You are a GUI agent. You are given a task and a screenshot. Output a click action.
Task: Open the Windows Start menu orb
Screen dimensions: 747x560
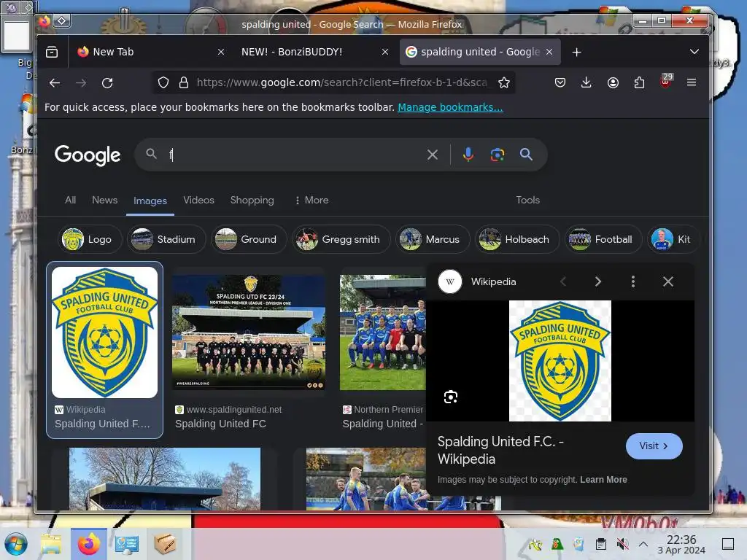point(16,544)
